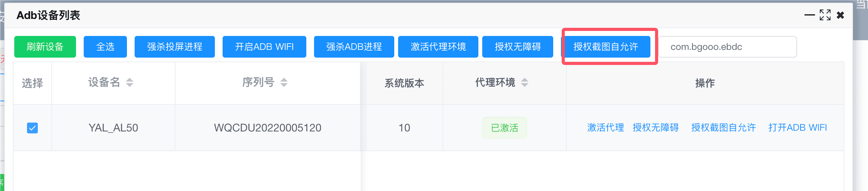Click 授权截图自允许 link in device row
868x191 pixels.
[724, 128]
